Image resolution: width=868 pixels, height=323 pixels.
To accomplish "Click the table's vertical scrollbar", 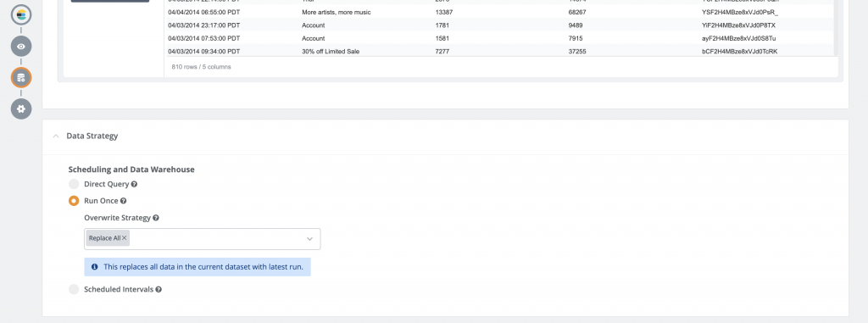I will (x=836, y=28).
